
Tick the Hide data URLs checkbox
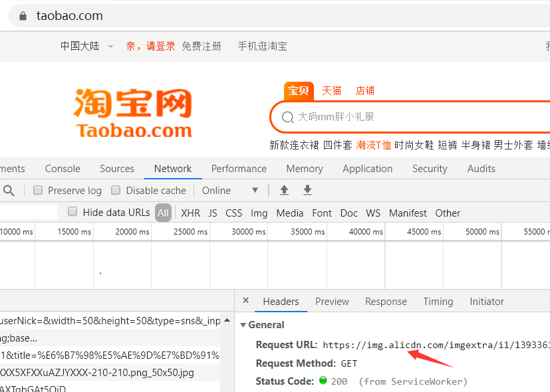click(x=72, y=211)
